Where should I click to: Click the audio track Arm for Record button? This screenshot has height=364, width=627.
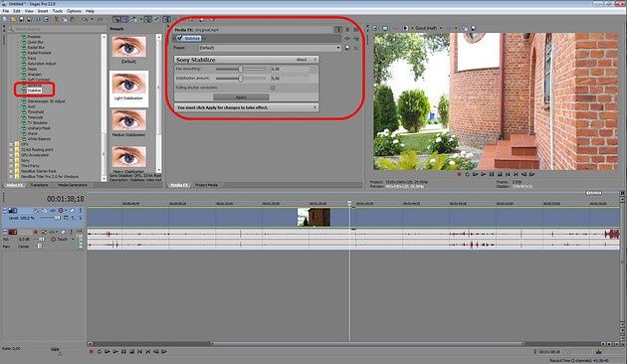(x=35, y=232)
